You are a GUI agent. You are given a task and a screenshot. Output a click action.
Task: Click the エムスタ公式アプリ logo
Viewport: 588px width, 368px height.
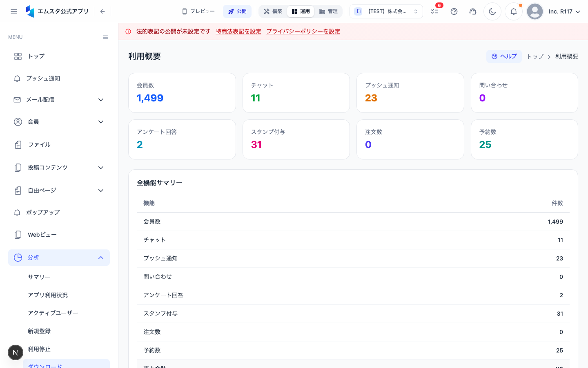click(x=57, y=11)
